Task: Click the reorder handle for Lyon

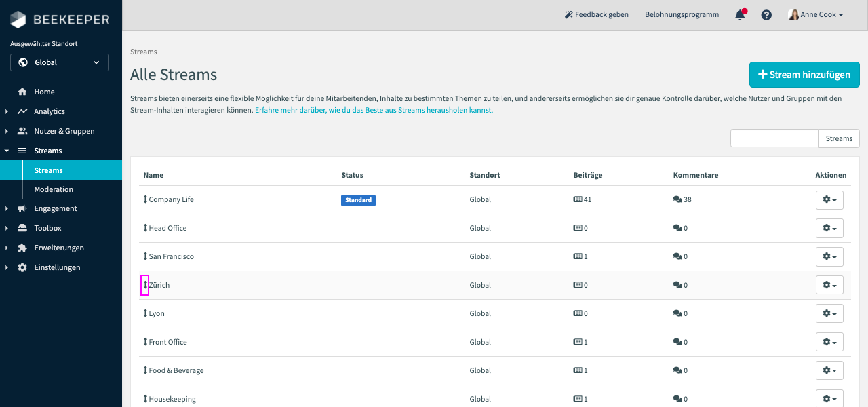Action: click(x=145, y=313)
